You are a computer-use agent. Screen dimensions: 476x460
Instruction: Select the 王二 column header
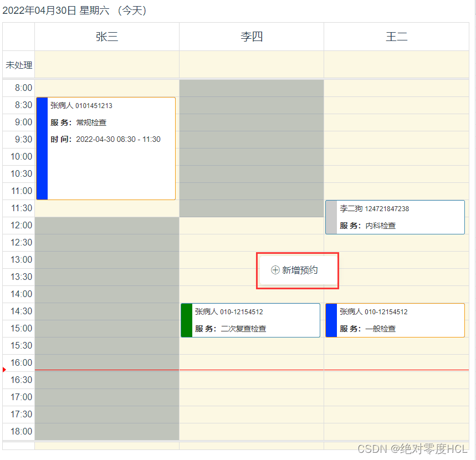pyautogui.click(x=396, y=37)
